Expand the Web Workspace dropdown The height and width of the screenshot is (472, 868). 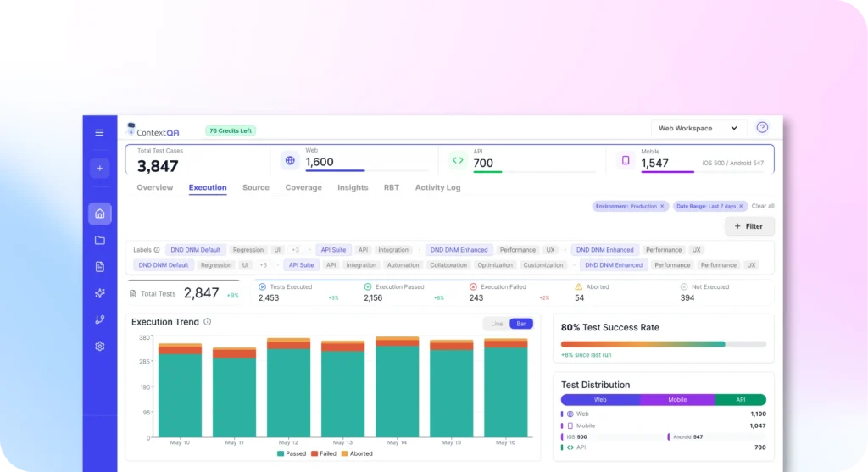699,128
